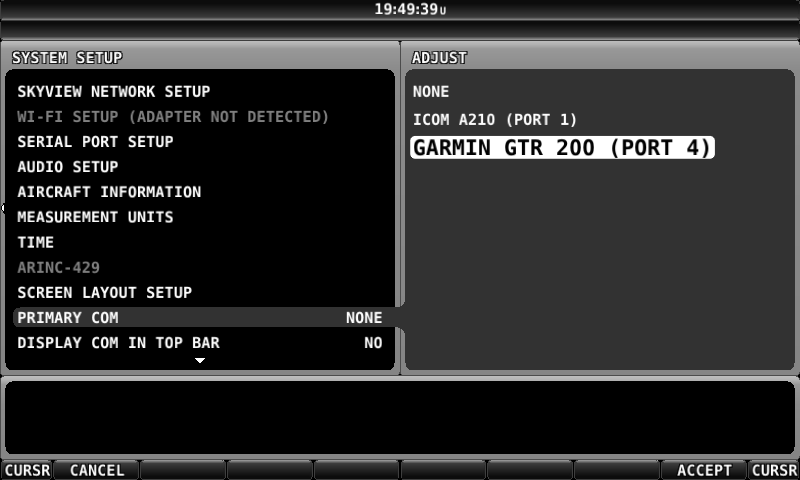The image size is (800, 480).
Task: Click the ACCEPT softkey
Action: click(704, 470)
